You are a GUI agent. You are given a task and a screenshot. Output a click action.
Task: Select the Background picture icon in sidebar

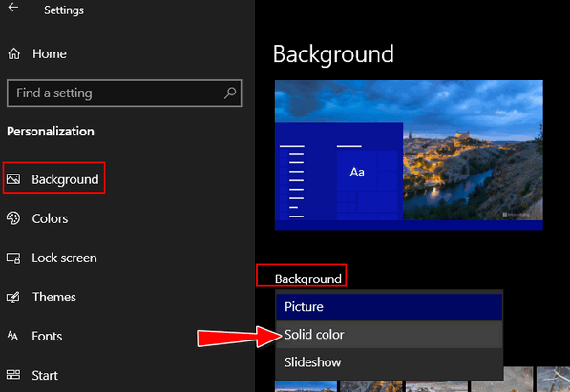click(13, 178)
